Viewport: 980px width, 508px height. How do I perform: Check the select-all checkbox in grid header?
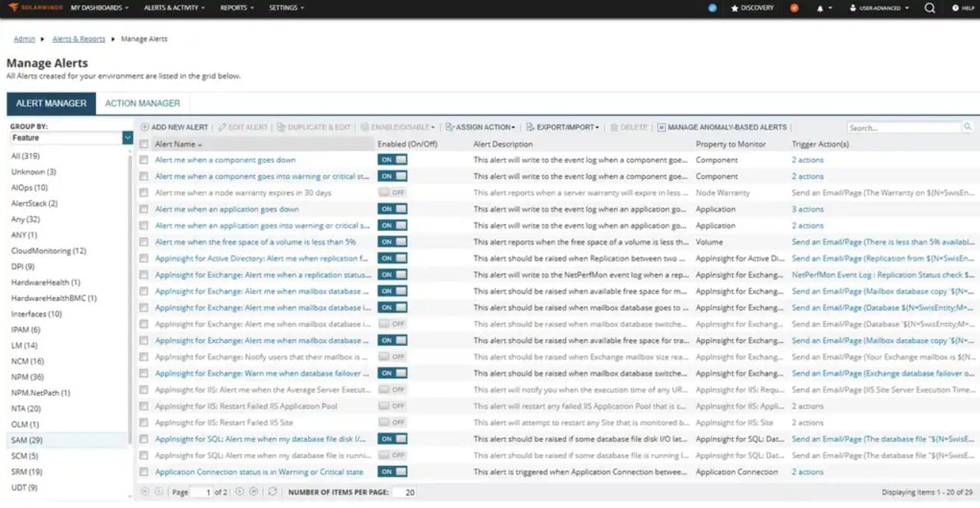144,143
